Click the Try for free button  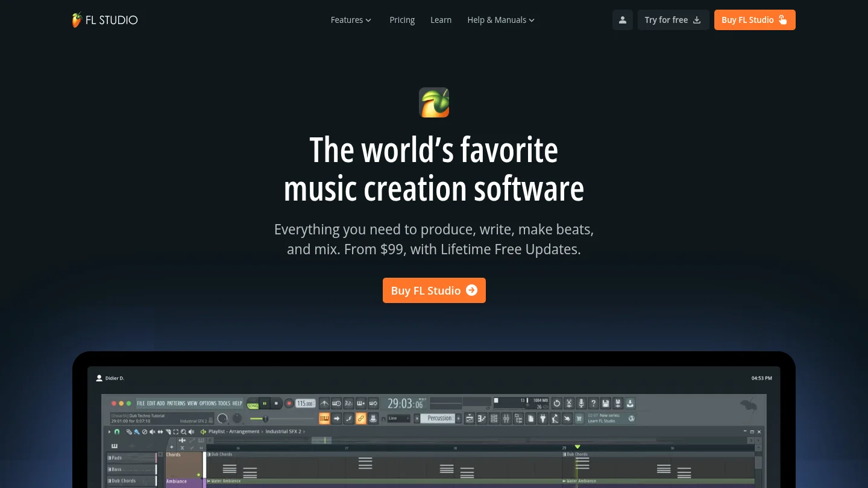[673, 20]
